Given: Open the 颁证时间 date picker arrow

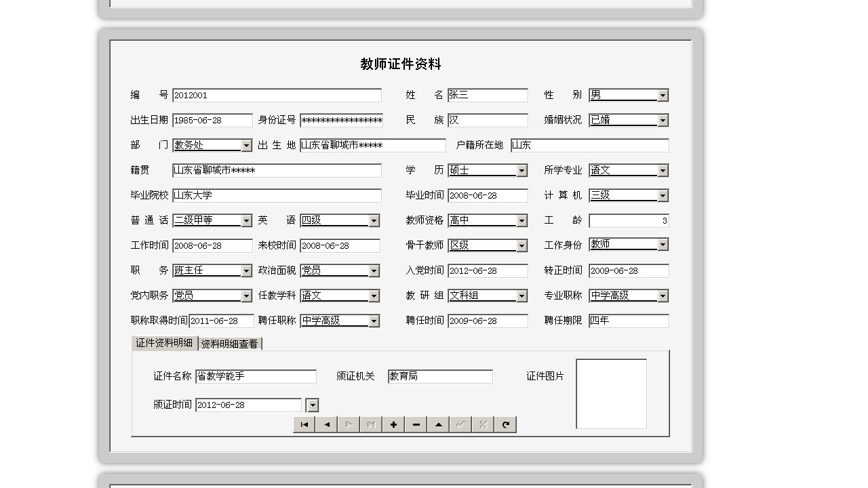Looking at the screenshot, I should [312, 405].
